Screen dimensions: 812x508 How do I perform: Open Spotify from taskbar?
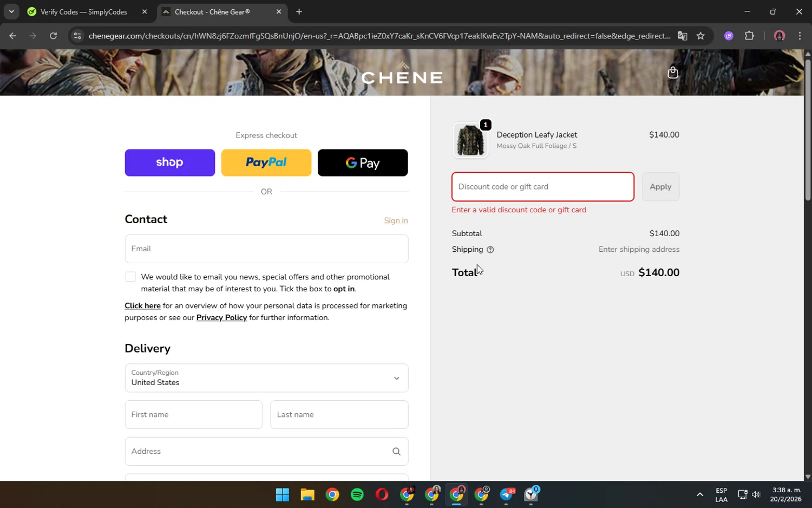(x=357, y=494)
